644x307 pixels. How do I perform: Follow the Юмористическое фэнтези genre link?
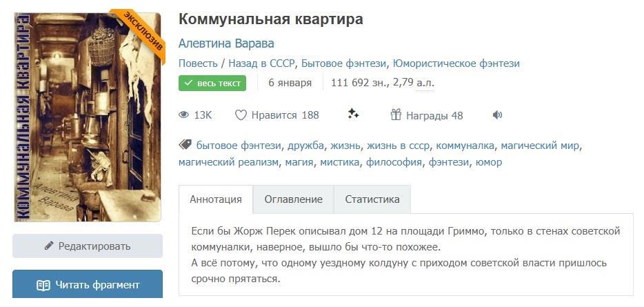[x=456, y=63]
